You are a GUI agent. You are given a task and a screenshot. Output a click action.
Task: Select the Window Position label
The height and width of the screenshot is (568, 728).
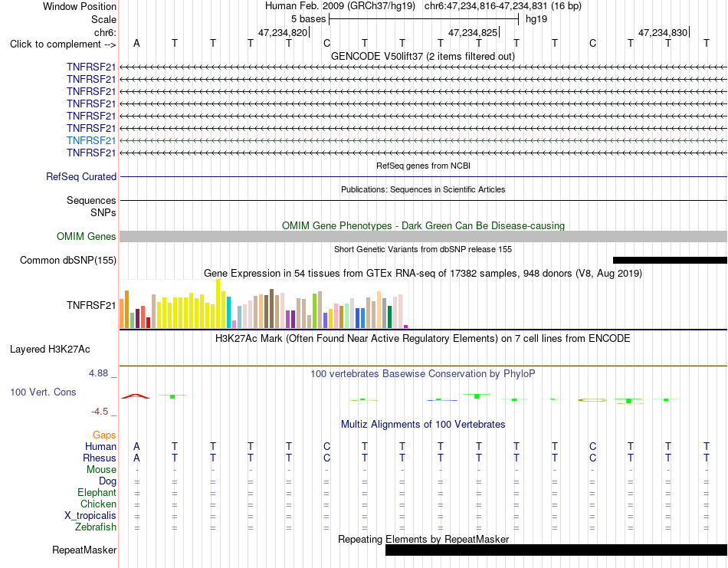click(80, 6)
